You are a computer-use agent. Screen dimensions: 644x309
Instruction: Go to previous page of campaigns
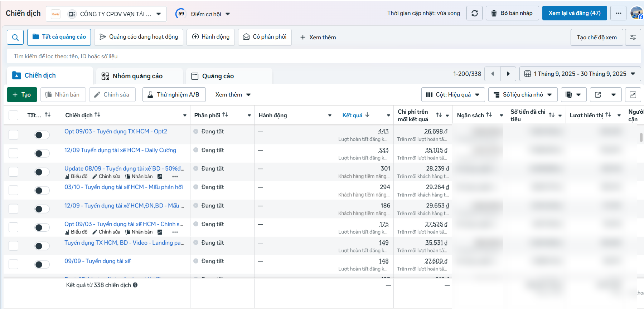pos(492,74)
